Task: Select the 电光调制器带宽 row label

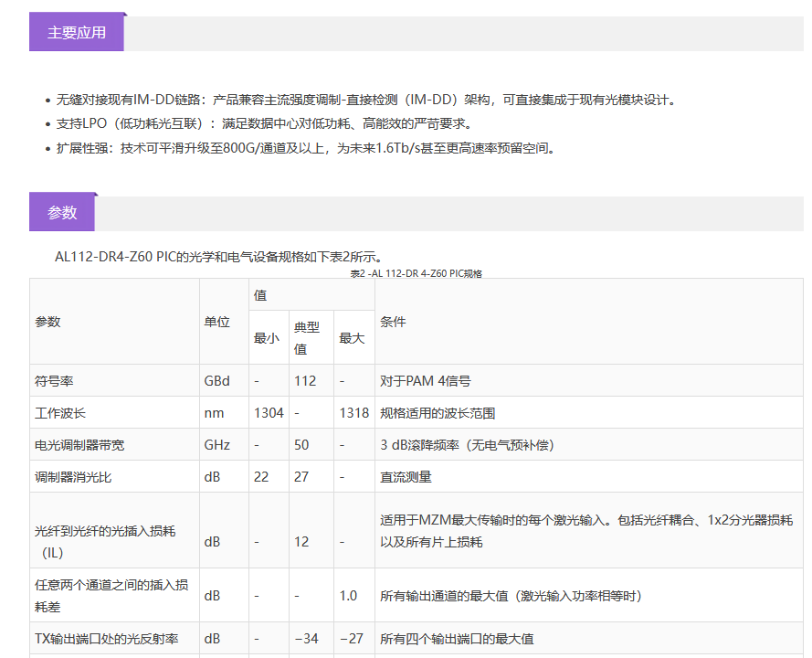Action: pyautogui.click(x=79, y=445)
